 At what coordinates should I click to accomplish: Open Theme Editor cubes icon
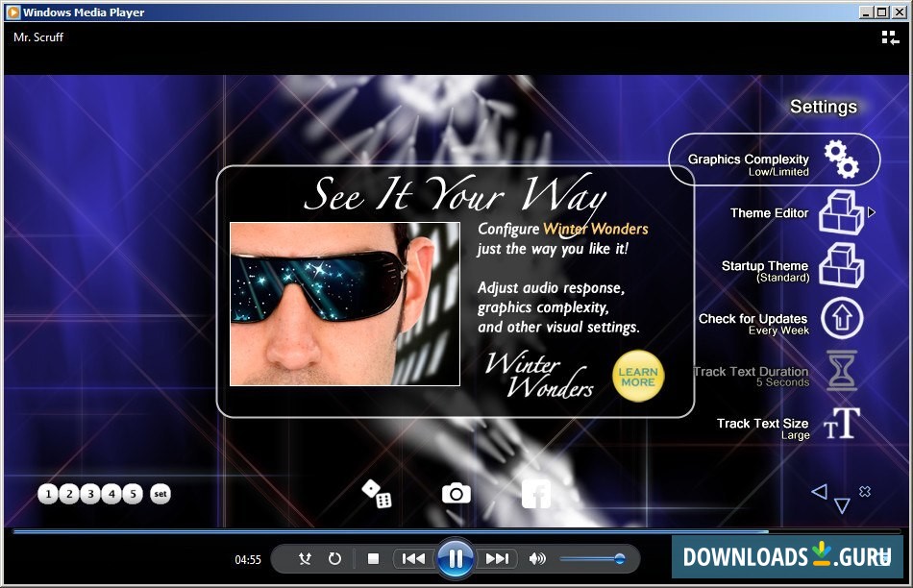click(x=841, y=212)
